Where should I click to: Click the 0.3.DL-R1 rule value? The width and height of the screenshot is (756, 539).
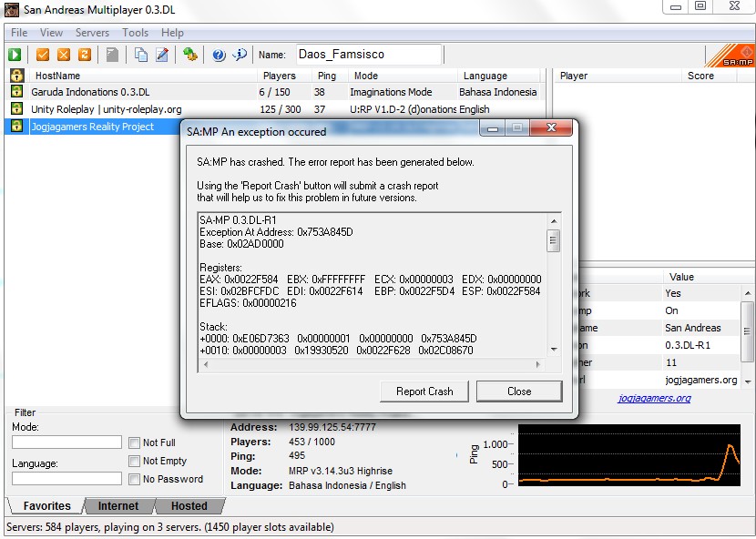coord(688,345)
